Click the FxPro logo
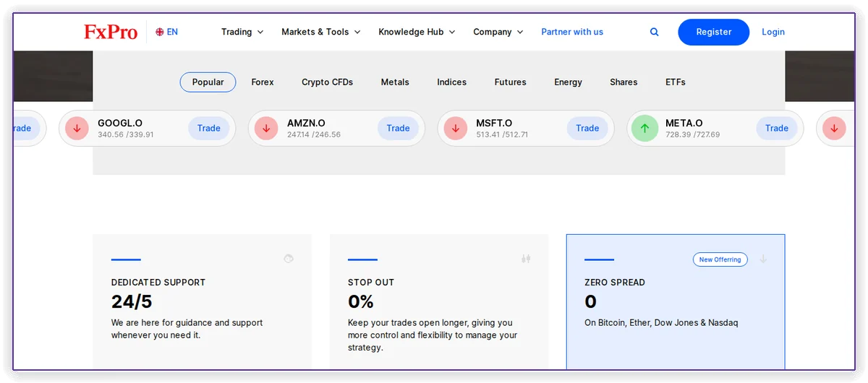This screenshot has height=383, width=868. tap(111, 32)
